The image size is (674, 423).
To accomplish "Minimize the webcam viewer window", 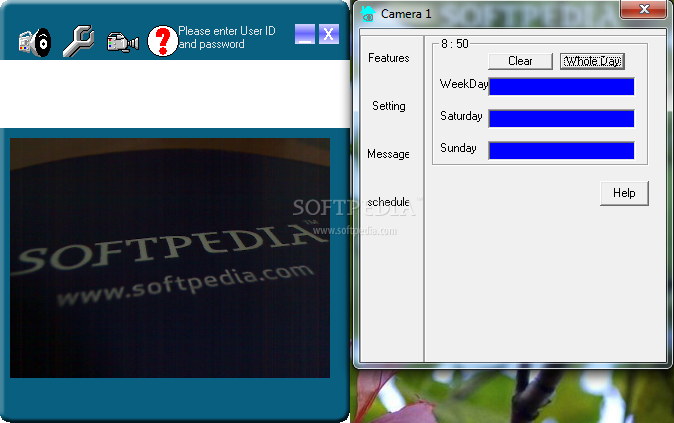I will click(x=305, y=34).
